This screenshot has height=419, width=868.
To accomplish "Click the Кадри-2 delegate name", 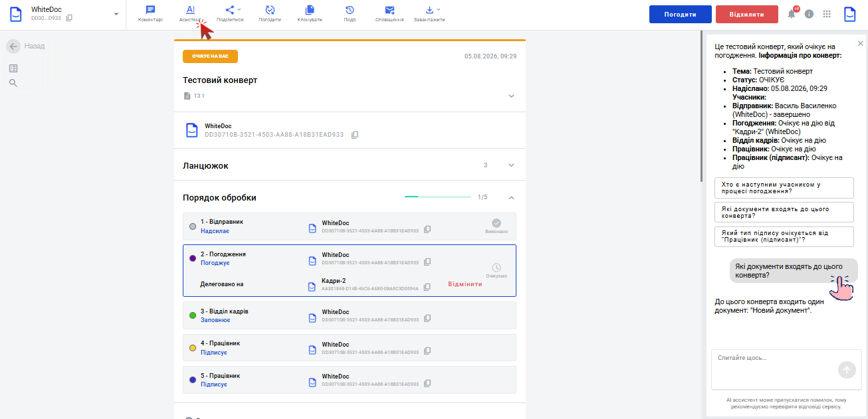I will pyautogui.click(x=334, y=281).
